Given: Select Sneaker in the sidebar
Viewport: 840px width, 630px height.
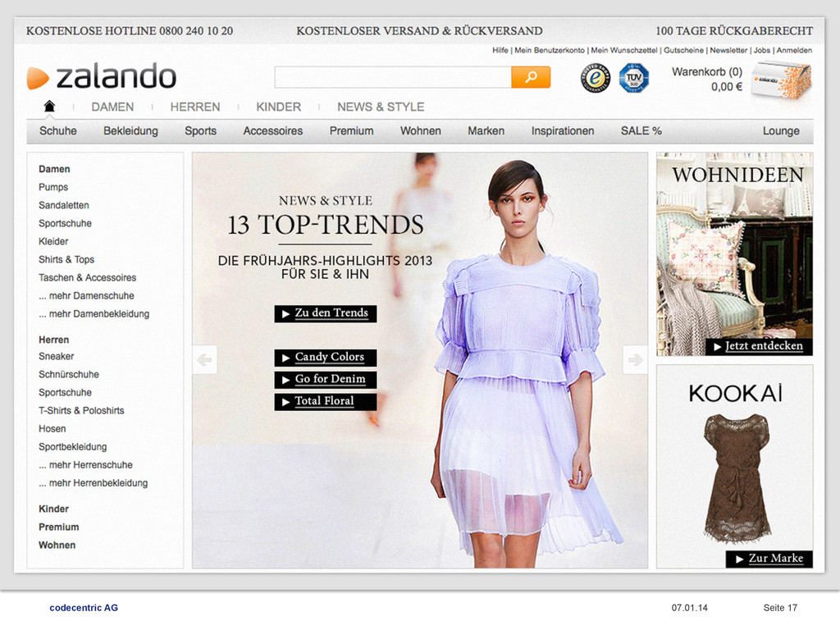Looking at the screenshot, I should (x=56, y=356).
